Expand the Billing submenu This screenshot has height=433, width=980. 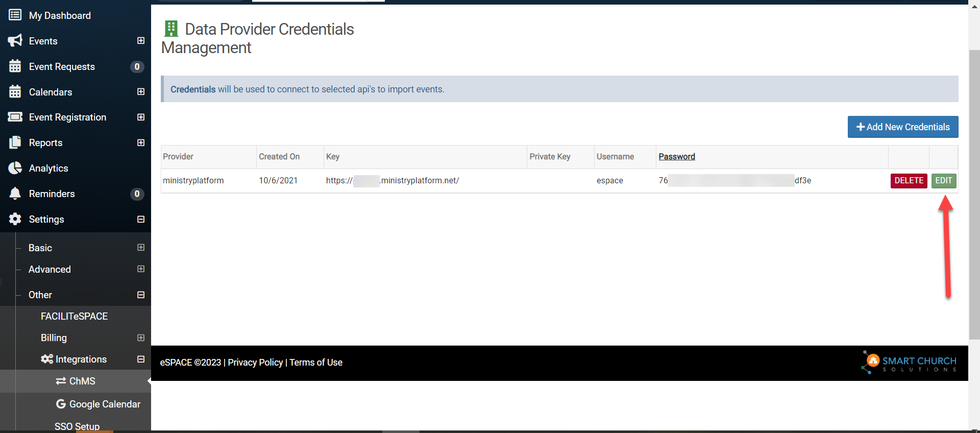coord(141,338)
